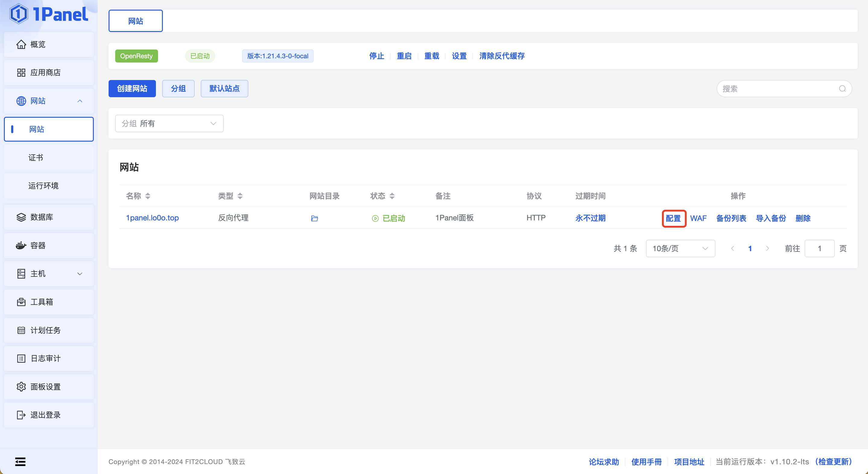
Task: Click the 容器 docker whale icon
Action: 21,245
